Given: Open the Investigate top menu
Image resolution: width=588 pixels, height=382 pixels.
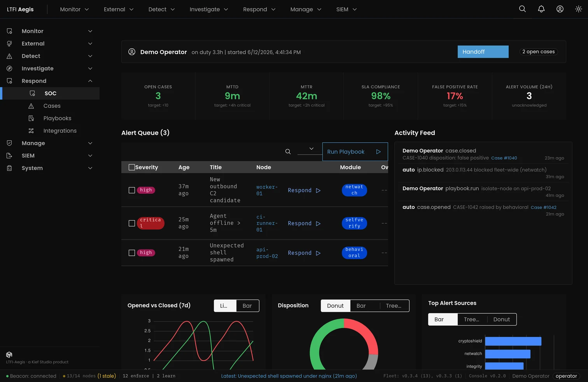Looking at the screenshot, I should tap(208, 9).
